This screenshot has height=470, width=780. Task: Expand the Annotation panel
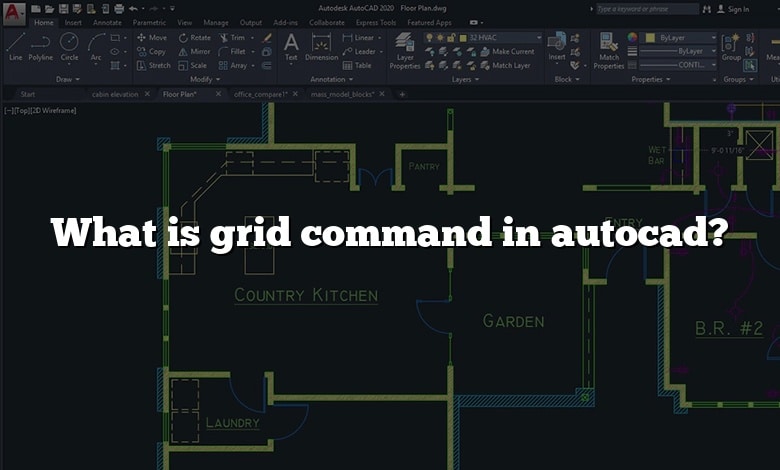(x=331, y=79)
